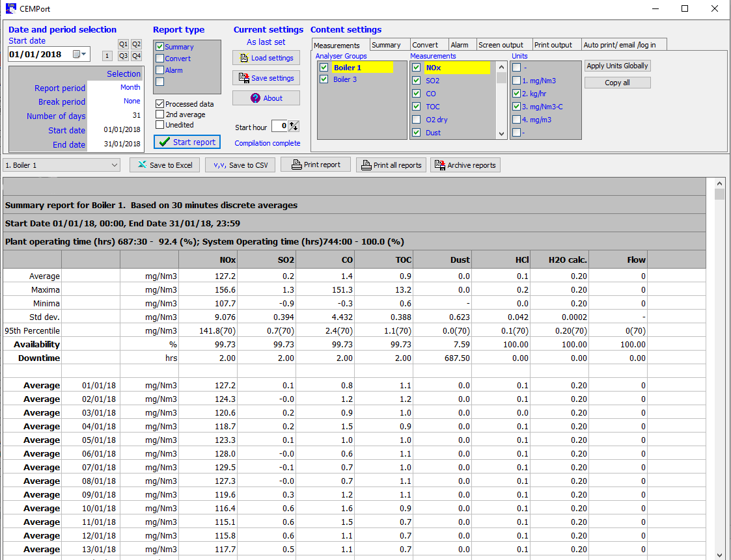Screen dimensions: 731x560
Task: Click the Archive reports icon button
Action: 439,165
